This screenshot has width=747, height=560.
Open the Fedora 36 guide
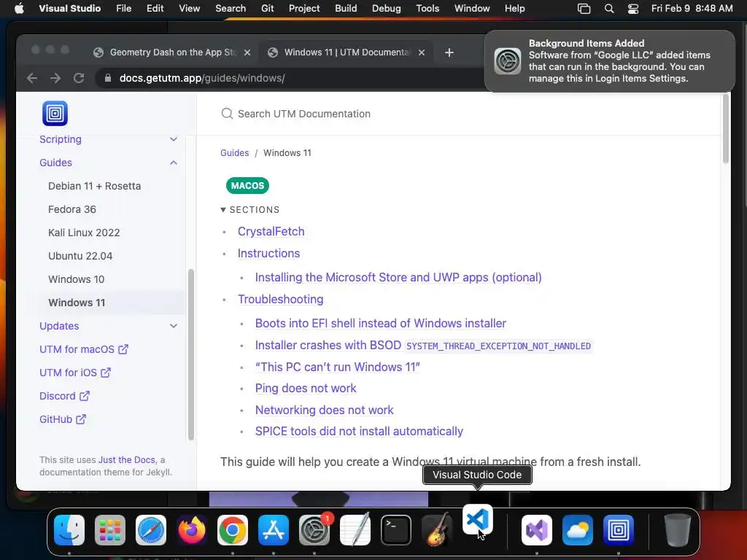[72, 209]
